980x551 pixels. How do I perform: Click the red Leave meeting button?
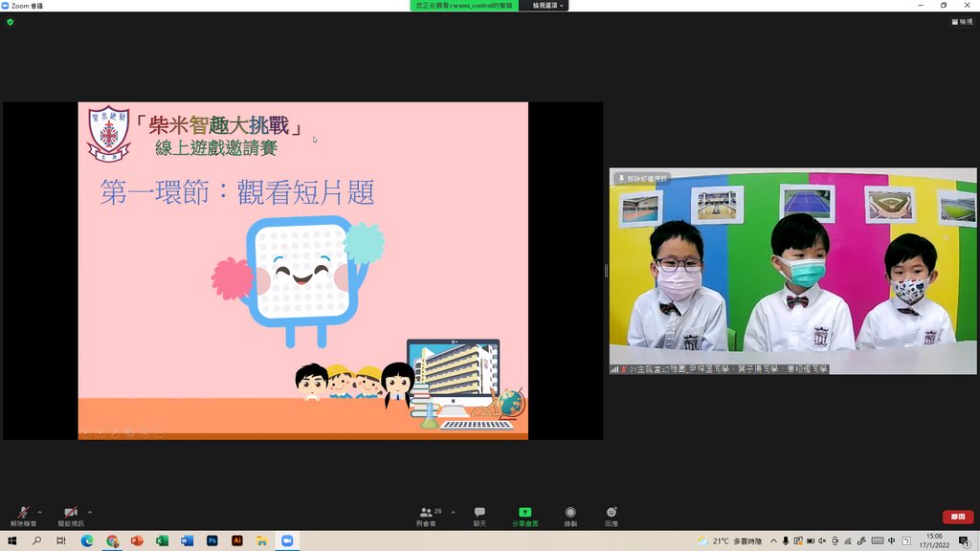957,517
